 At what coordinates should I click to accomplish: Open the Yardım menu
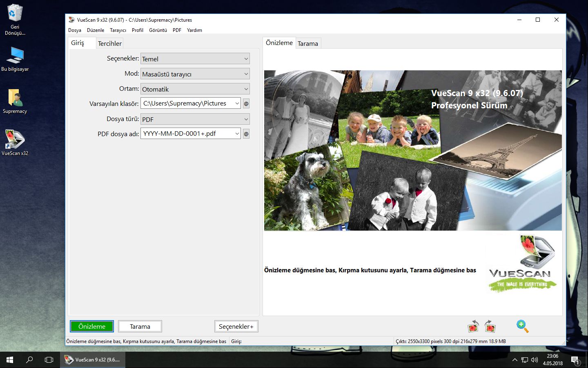(x=194, y=30)
